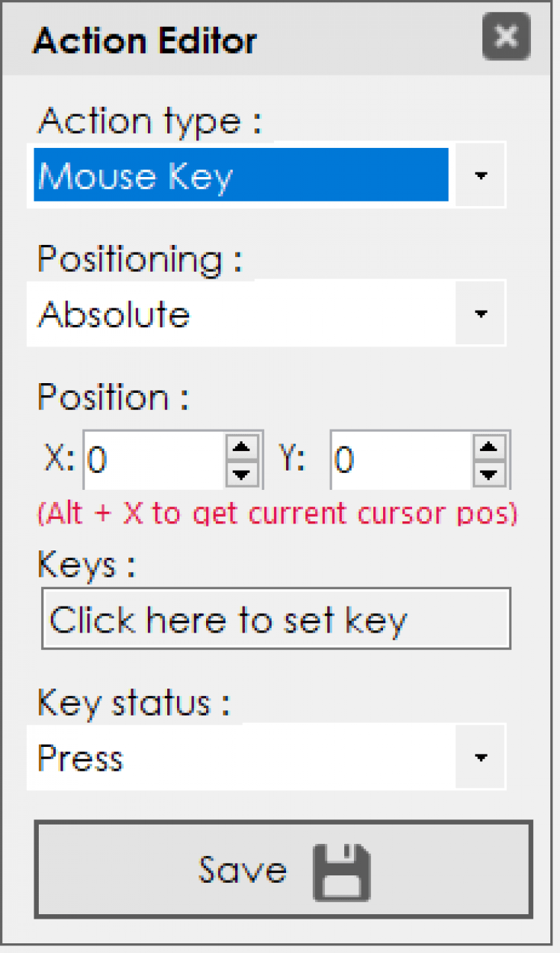Click the 'Positioning :' label
This screenshot has width=560, height=953.
(140, 261)
